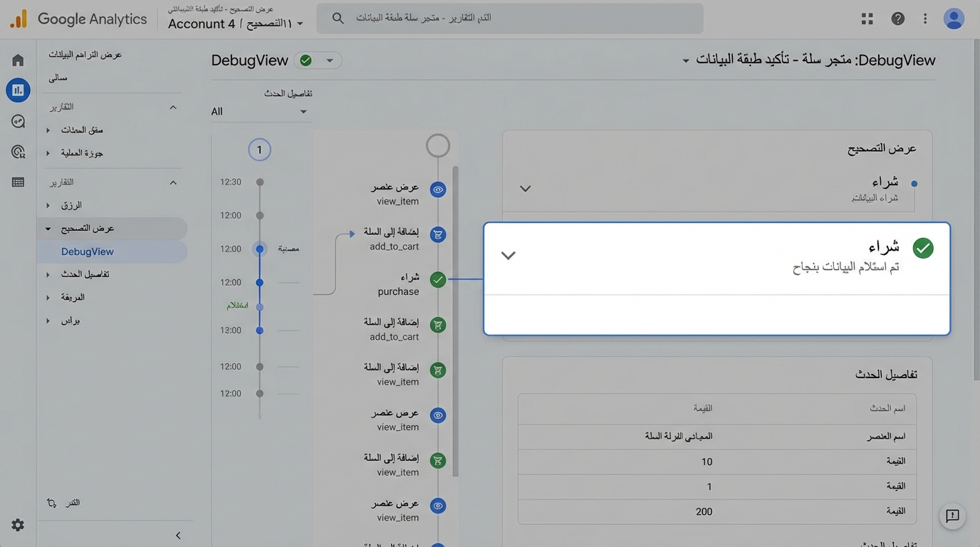Open the Reports icon in left rail

(18, 90)
